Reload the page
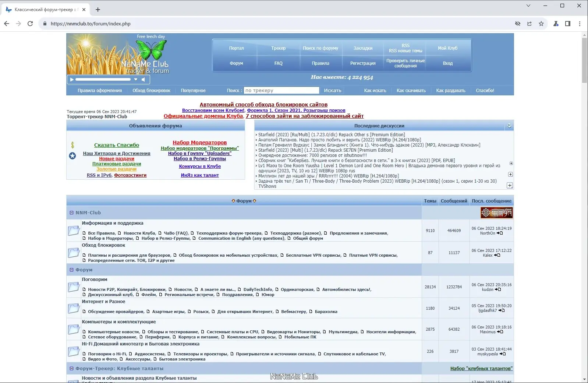The image size is (588, 383). 30,24
